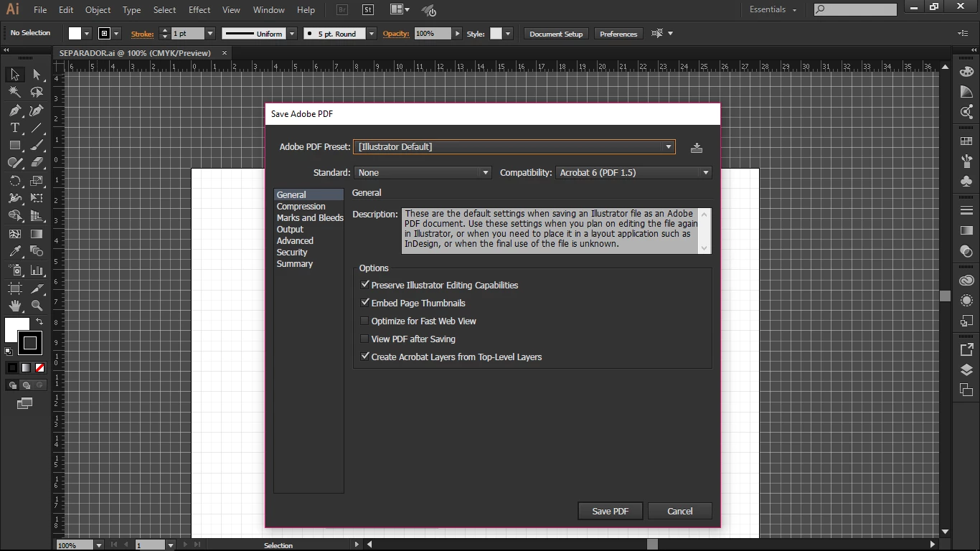Enable Optimize for Fast Web View

[x=365, y=321]
